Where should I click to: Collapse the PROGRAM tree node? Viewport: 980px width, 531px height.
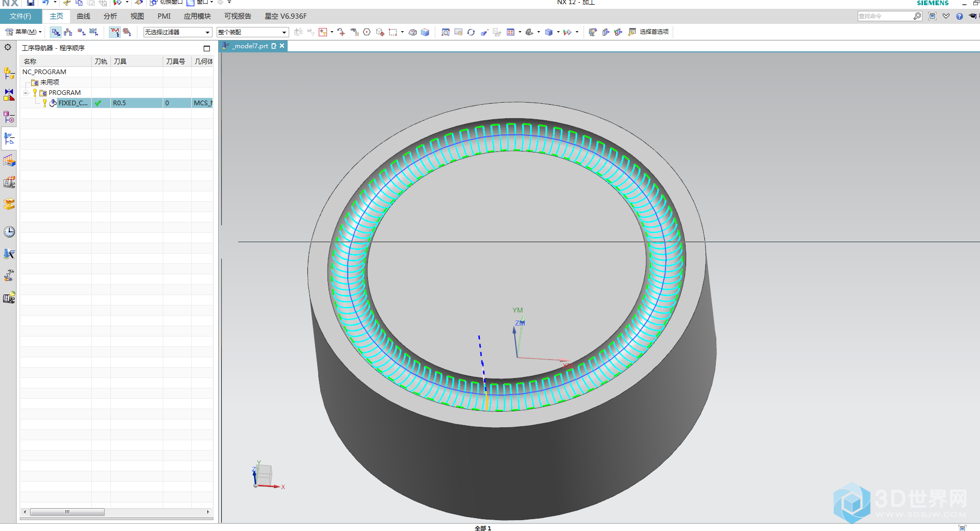(26, 93)
